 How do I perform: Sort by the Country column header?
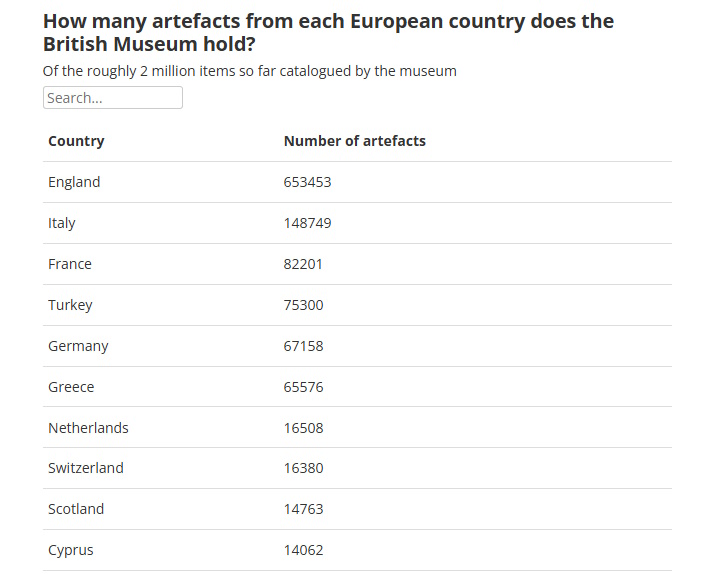pyautogui.click(x=76, y=141)
